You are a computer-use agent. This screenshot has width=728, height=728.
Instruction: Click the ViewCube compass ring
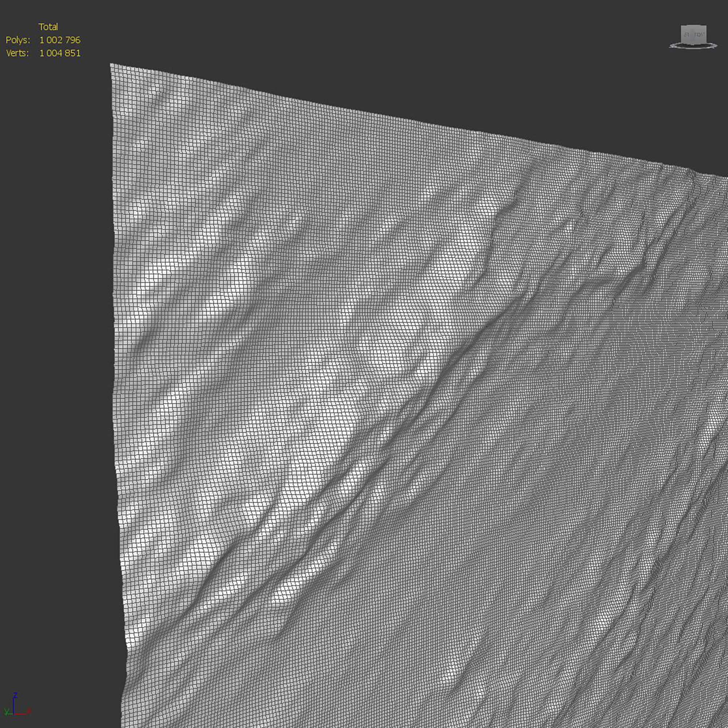[693, 48]
